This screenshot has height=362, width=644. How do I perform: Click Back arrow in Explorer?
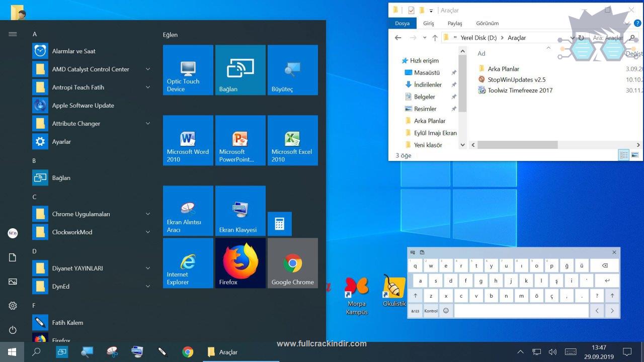tap(398, 38)
